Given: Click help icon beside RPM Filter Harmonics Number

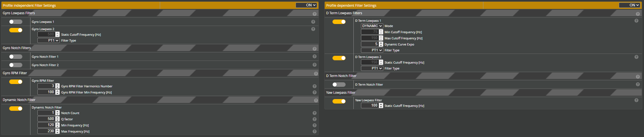Looking at the screenshot, I should 314,86.
